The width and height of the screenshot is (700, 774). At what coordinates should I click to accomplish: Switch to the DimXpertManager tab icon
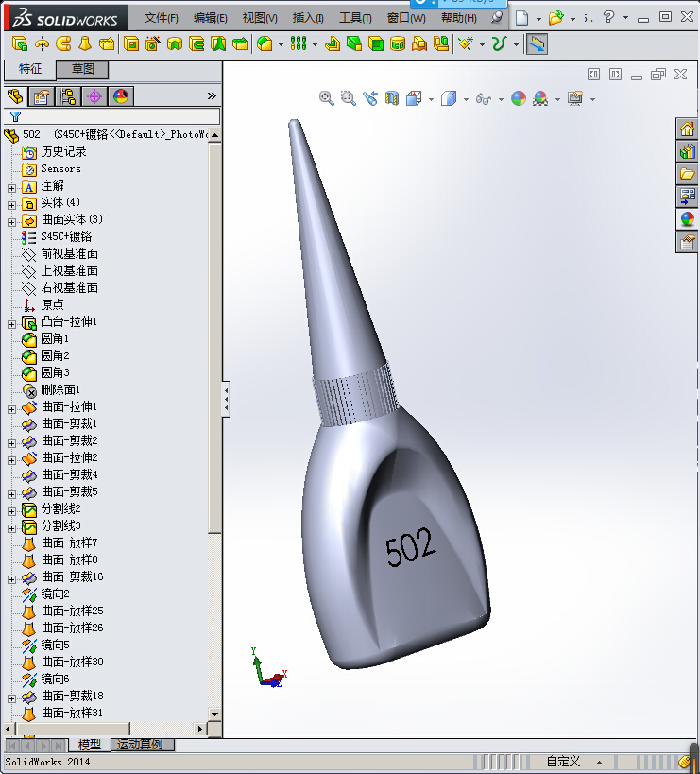(94, 96)
